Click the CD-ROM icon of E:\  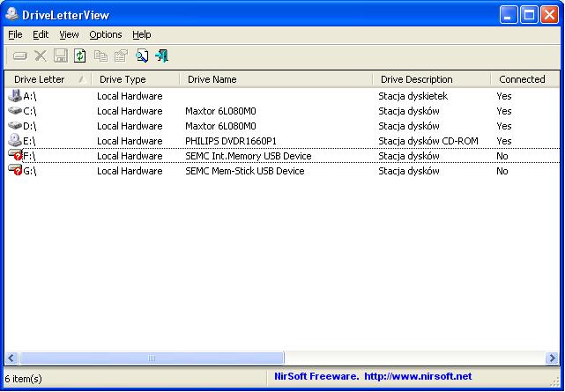click(x=15, y=140)
